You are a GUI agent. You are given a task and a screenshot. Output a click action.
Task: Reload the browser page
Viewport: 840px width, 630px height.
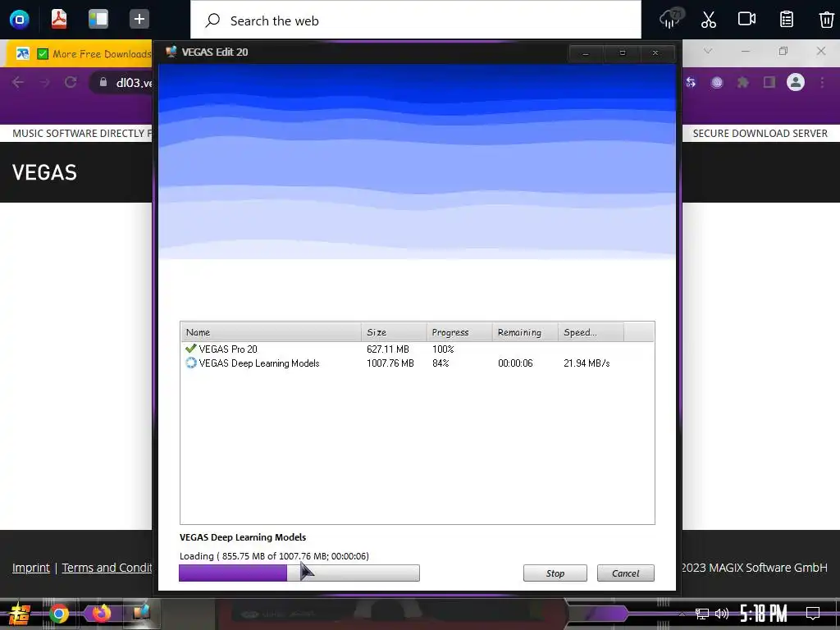click(x=71, y=82)
